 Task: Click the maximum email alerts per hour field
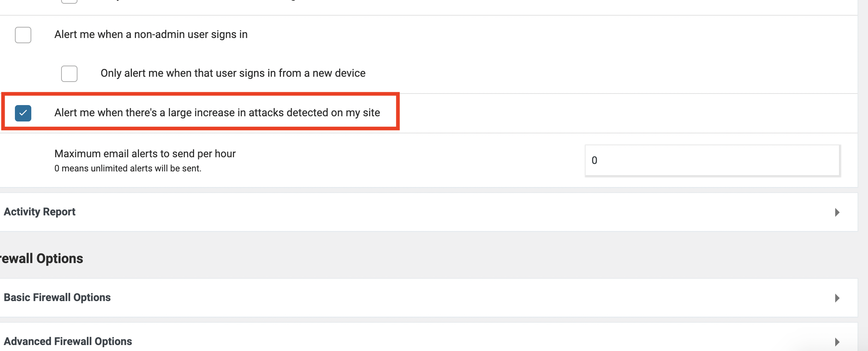point(712,160)
